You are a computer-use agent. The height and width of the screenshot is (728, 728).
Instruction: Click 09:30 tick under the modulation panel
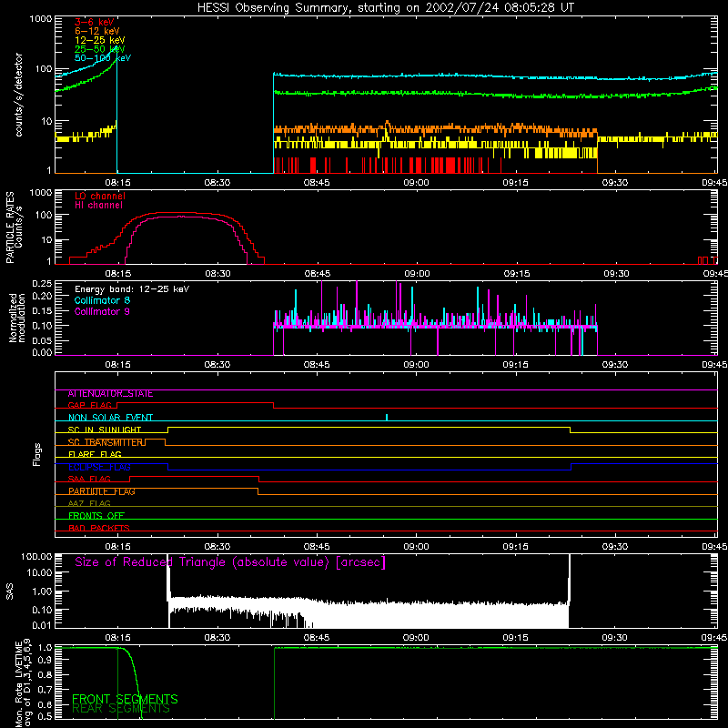click(615, 365)
